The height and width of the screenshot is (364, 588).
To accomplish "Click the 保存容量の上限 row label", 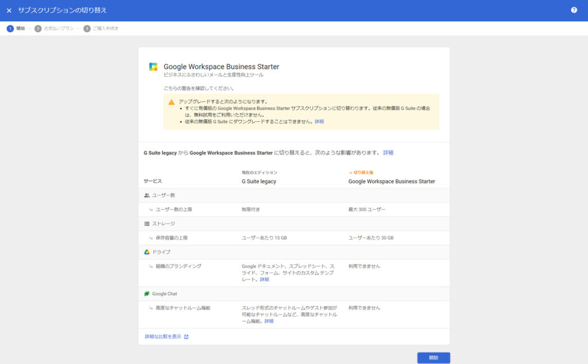I will 171,238.
